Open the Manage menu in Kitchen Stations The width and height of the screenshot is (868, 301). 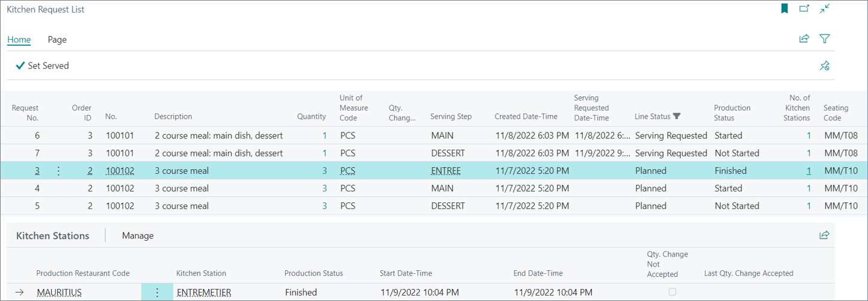point(138,235)
